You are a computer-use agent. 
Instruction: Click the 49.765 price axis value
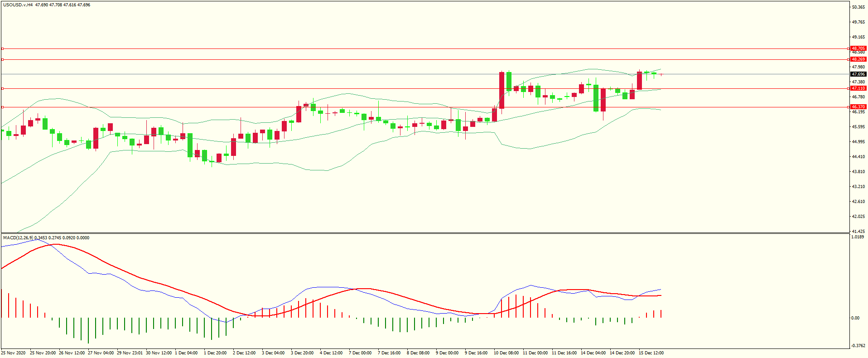pos(858,22)
